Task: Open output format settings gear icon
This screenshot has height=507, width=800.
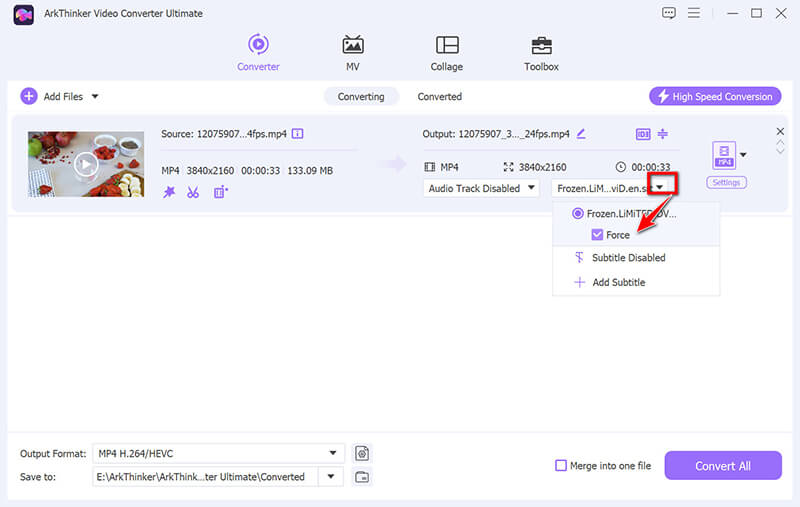Action: tap(362, 453)
